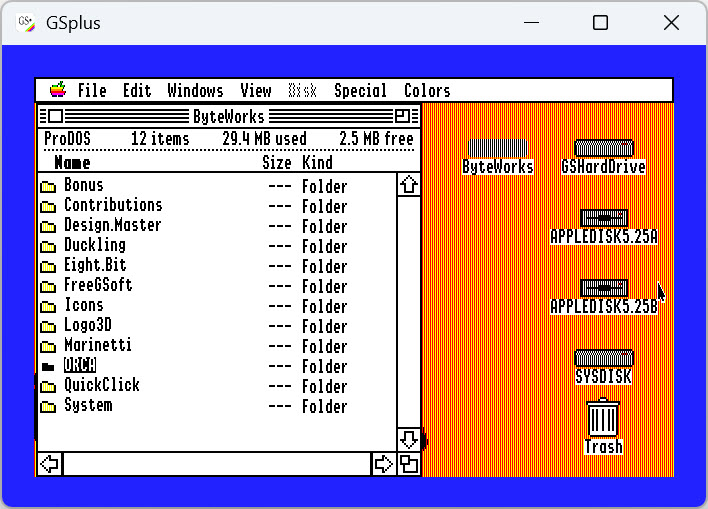Select the SYSDISK disk icon
Viewport: 708px width, 509px height.
click(604, 358)
